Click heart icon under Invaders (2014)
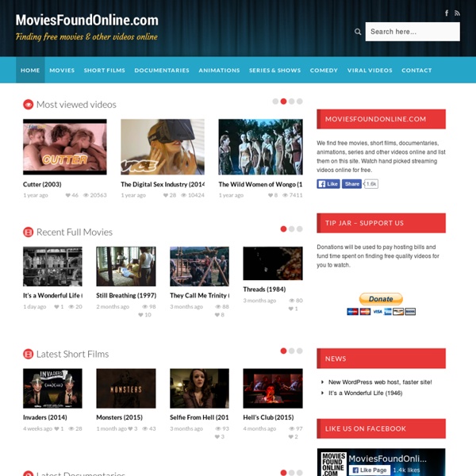The image size is (476, 476). 56,428
